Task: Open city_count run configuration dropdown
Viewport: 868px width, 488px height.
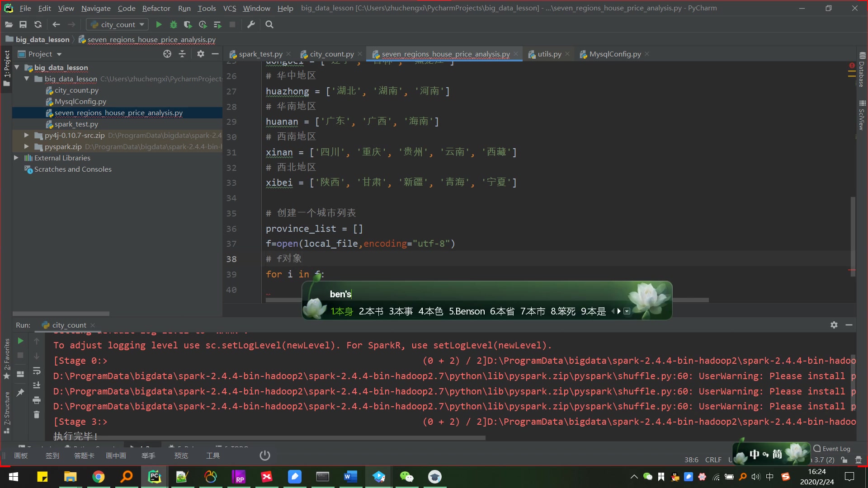Action: point(118,24)
